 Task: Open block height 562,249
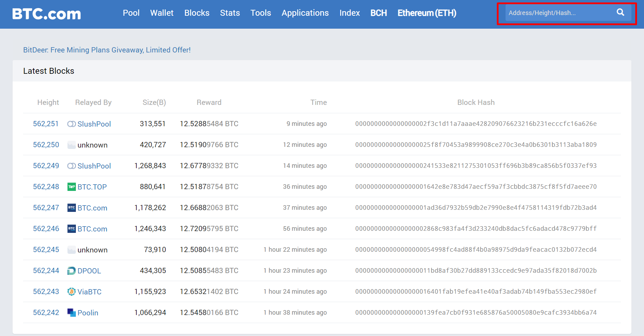click(46, 166)
